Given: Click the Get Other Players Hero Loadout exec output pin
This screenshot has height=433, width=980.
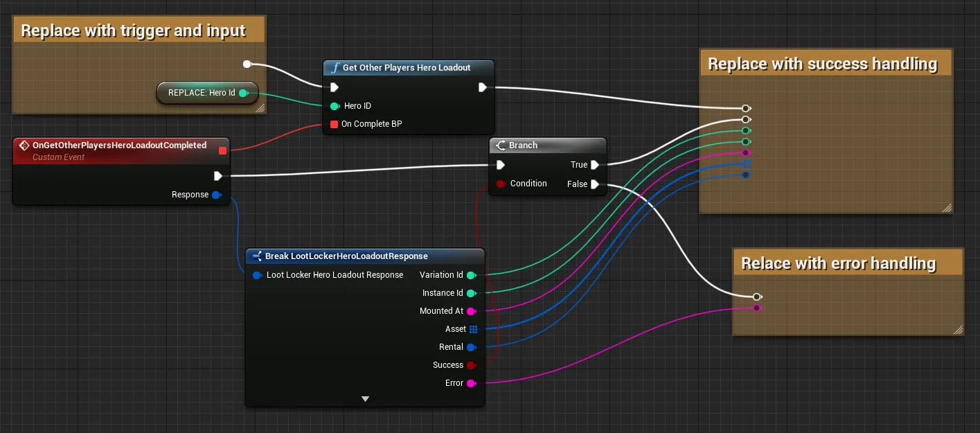Looking at the screenshot, I should (x=483, y=87).
